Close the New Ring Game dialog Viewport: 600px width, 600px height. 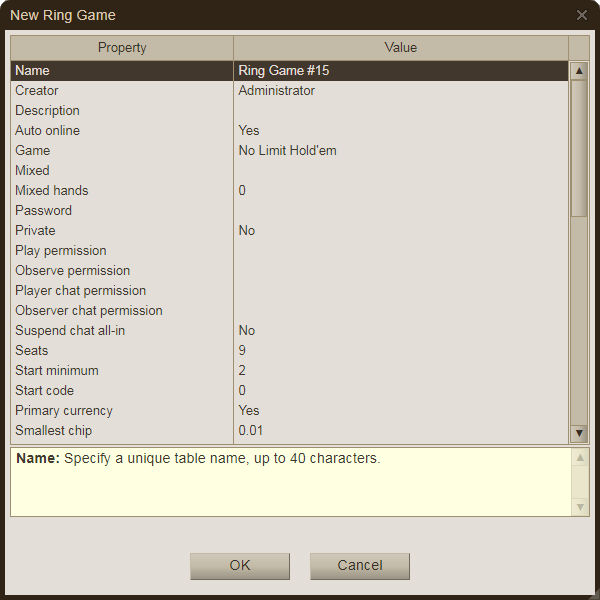click(581, 15)
